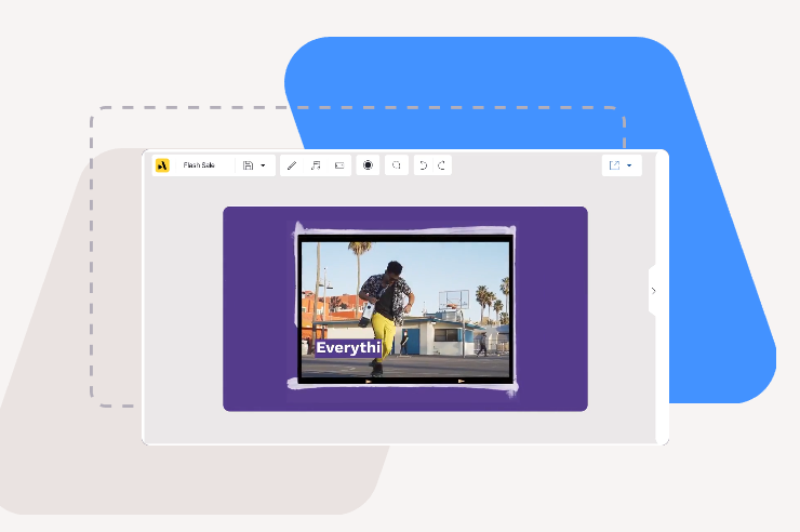Click the blue export share icon
This screenshot has width=800, height=532.
click(614, 165)
